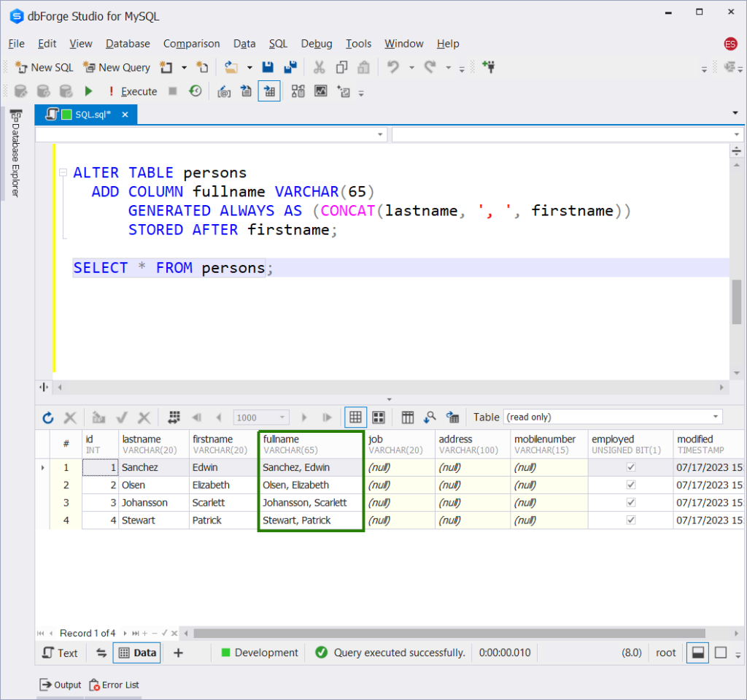Open the Error List panel

(115, 685)
